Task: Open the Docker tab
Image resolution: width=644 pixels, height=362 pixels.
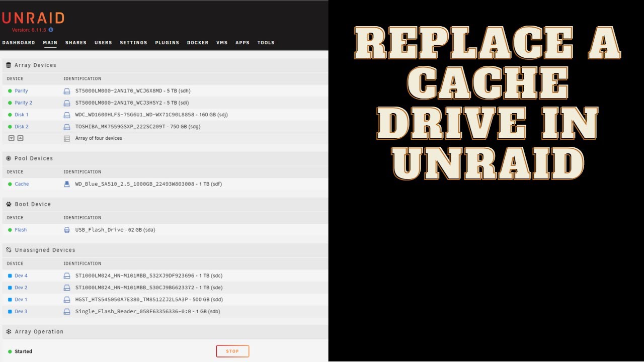Action: [x=198, y=43]
